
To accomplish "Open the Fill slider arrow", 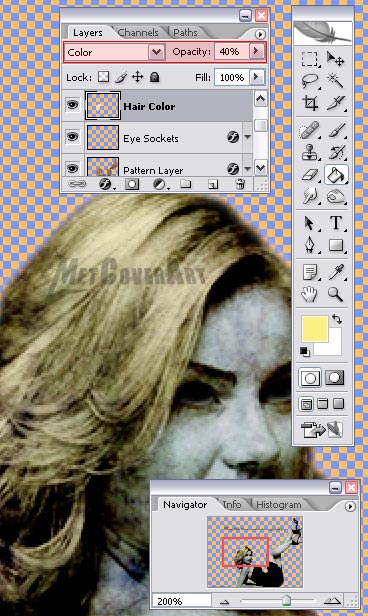I will [257, 77].
